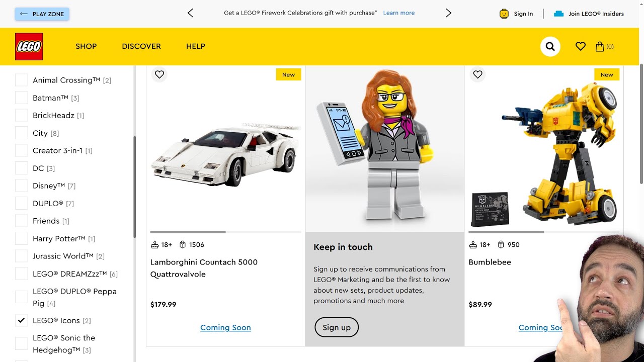Open the HELP menu

pyautogui.click(x=196, y=46)
